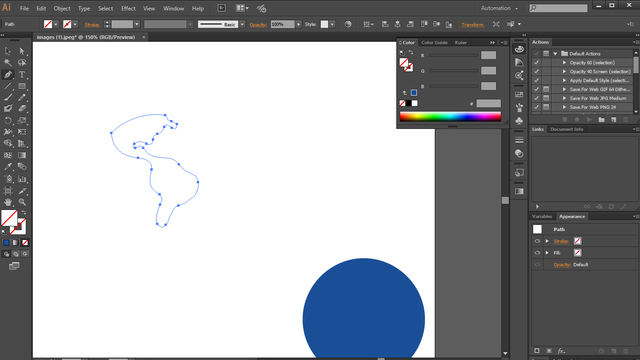640x360 pixels.
Task: Swap fill and stroke in toolbox
Action: coord(24,212)
